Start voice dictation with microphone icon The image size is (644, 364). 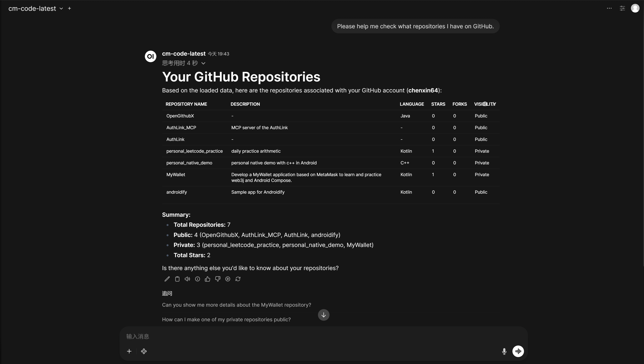pos(504,351)
